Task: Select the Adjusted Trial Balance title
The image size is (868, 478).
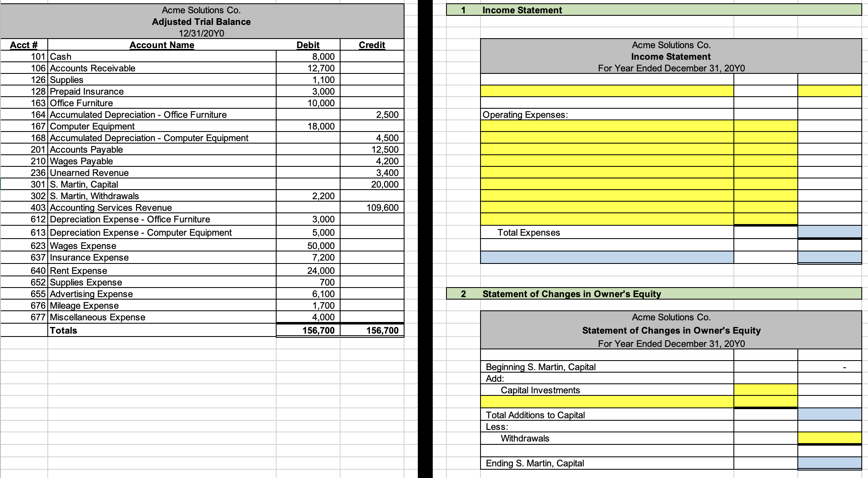Action: point(201,22)
